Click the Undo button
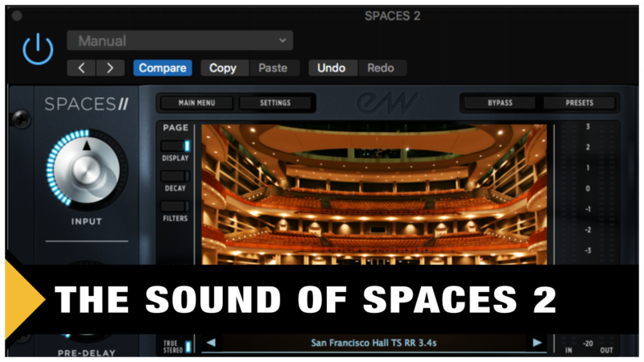The height and width of the screenshot is (362, 644). point(332,68)
